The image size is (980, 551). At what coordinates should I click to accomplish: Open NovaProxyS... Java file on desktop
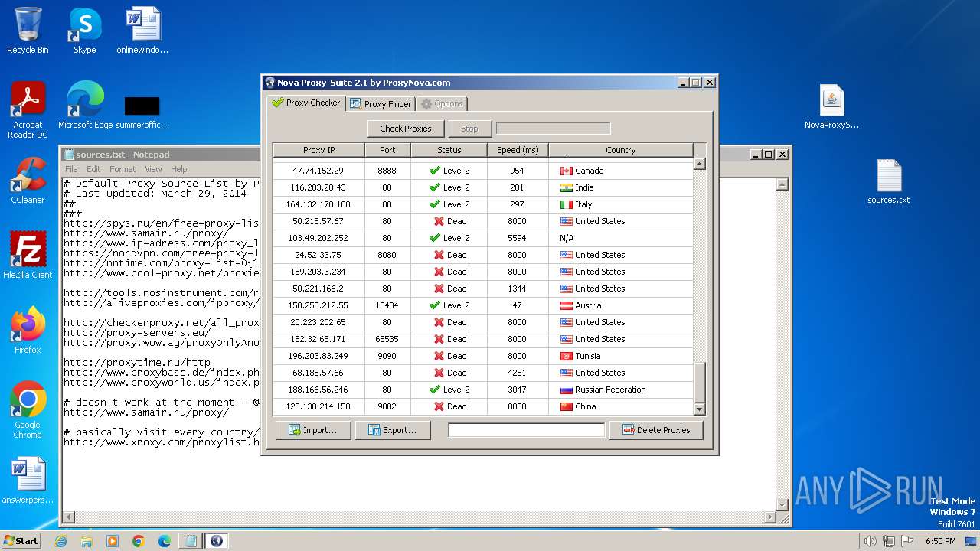pos(831,106)
